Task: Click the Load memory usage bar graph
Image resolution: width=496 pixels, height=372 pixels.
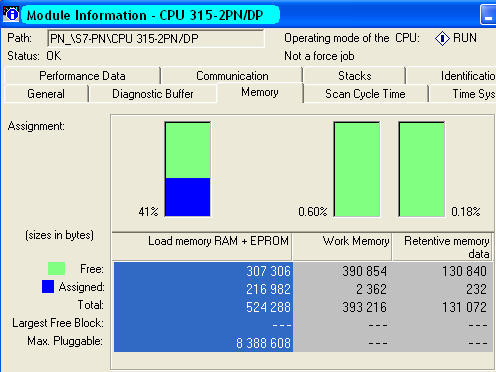Action: point(188,169)
